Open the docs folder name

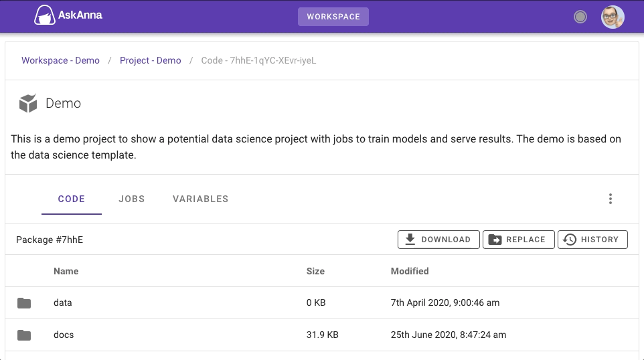pos(64,335)
